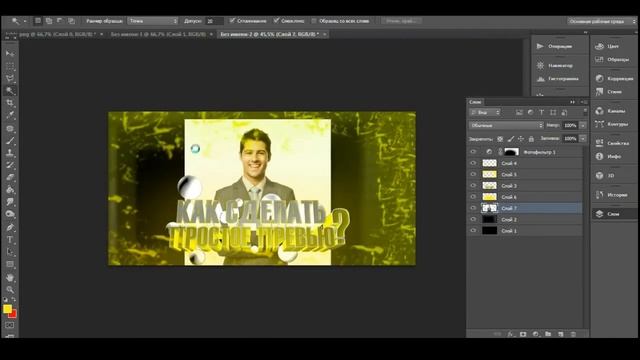Open layer filter kind dropdown
Image resolution: width=640 pixels, height=360 pixels.
485,112
